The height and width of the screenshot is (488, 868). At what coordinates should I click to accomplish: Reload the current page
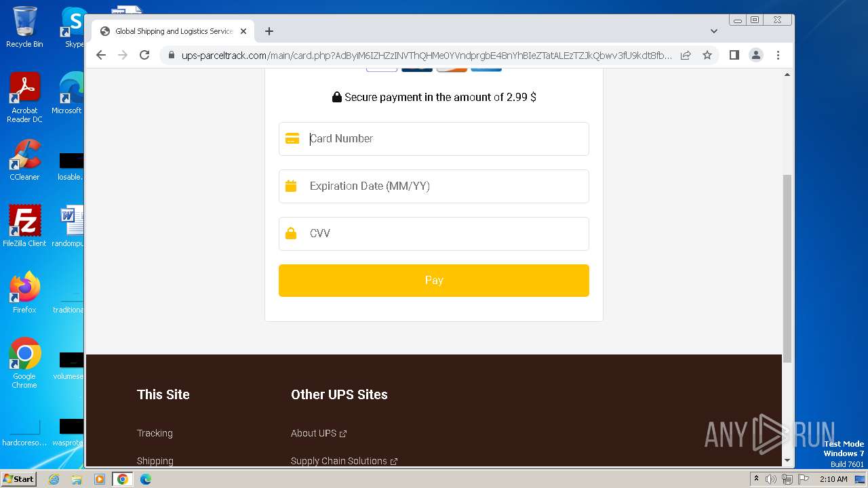tap(144, 55)
